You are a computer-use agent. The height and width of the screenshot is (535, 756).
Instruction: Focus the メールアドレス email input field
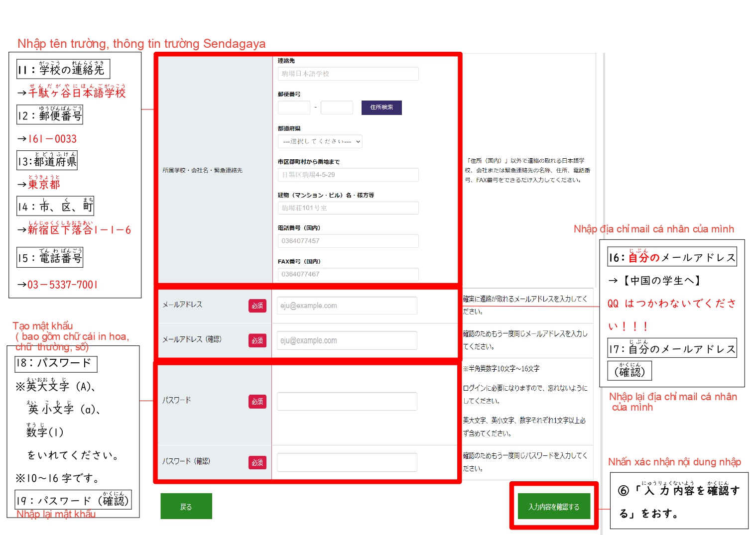coord(347,306)
